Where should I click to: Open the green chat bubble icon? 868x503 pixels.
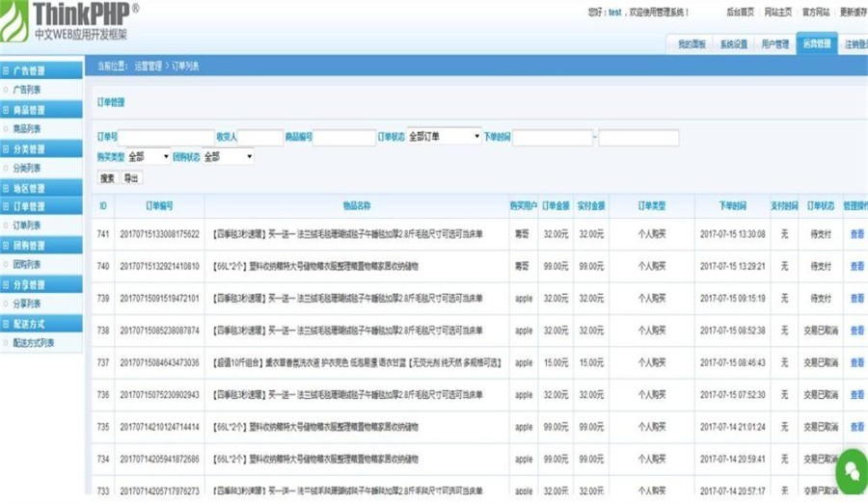(x=853, y=471)
